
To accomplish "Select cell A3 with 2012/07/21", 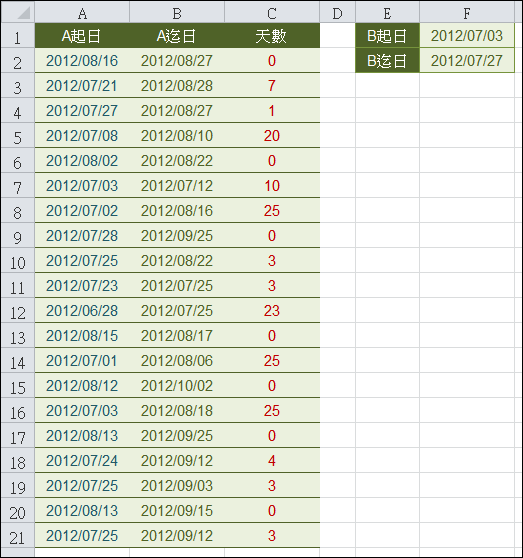I will click(82, 85).
